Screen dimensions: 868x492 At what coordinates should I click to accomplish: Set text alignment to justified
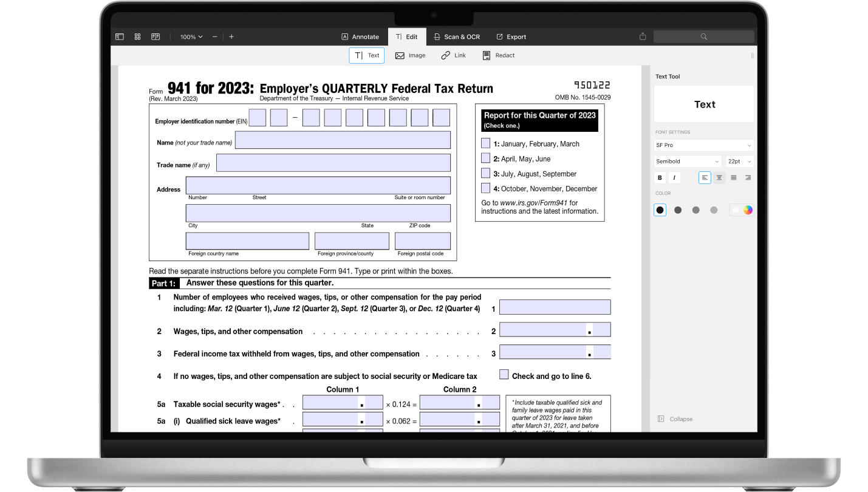(x=734, y=178)
